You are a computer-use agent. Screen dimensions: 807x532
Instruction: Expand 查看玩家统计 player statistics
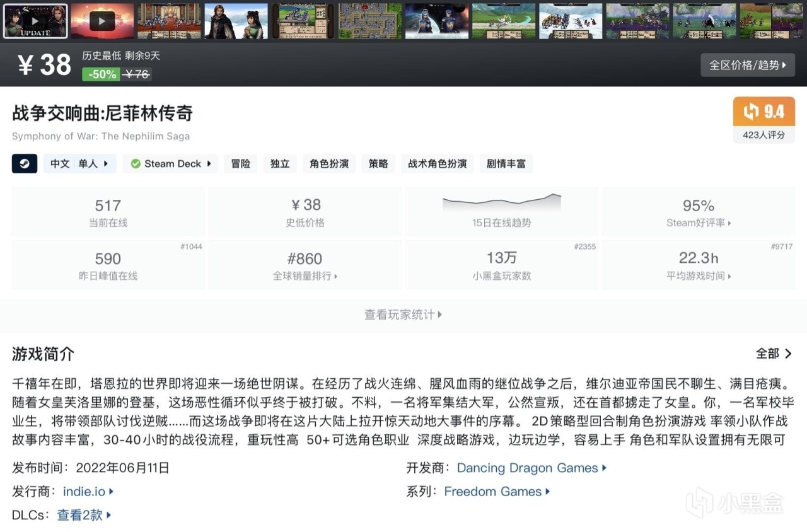403,315
